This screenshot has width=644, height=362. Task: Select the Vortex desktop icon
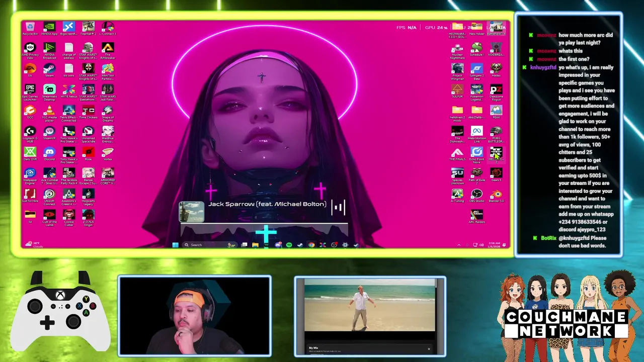click(x=108, y=154)
